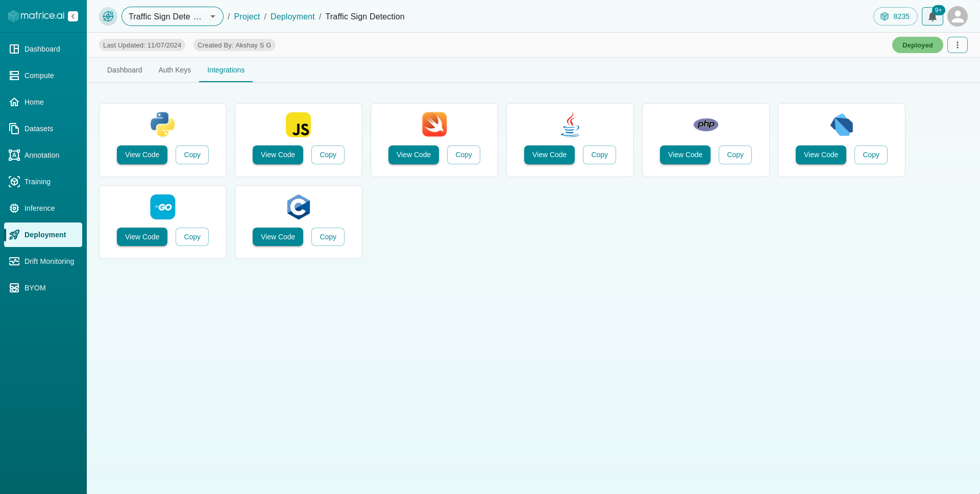
Task: Copy the Go integration code
Action: pyautogui.click(x=192, y=237)
